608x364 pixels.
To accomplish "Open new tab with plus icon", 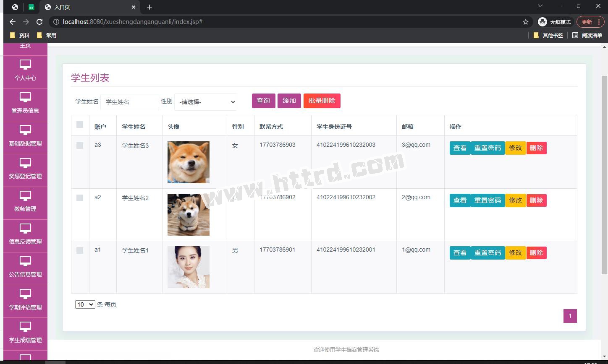I will point(149,7).
